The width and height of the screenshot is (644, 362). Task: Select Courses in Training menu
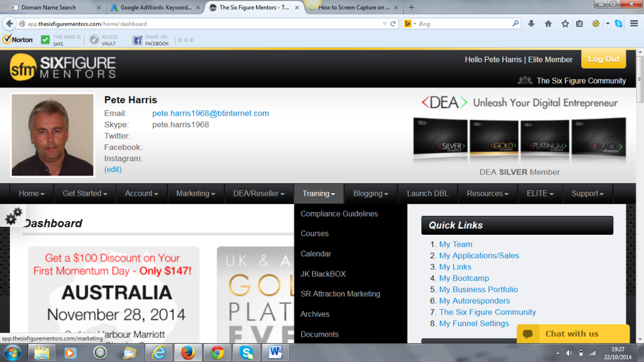click(x=314, y=233)
